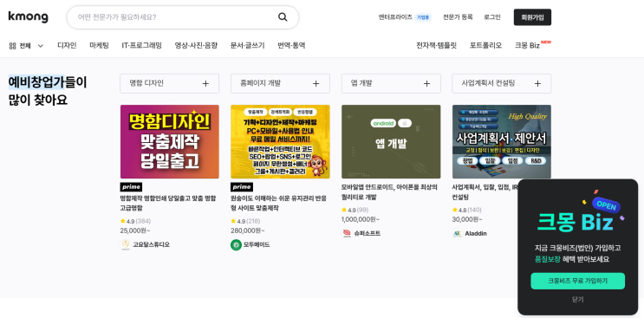Select the 사업계획서 컨설팅 category button
644x318 pixels.
pos(502,84)
